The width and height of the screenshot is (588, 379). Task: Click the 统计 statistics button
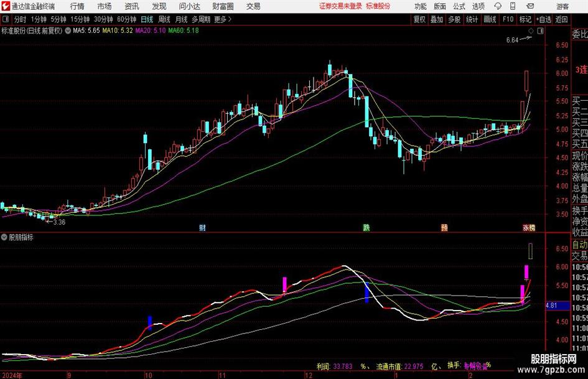click(472, 19)
